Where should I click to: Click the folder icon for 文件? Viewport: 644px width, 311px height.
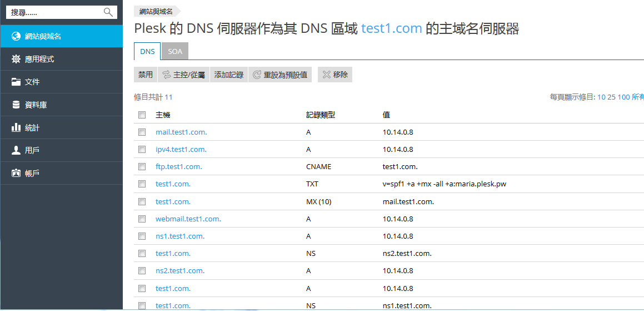coord(16,82)
